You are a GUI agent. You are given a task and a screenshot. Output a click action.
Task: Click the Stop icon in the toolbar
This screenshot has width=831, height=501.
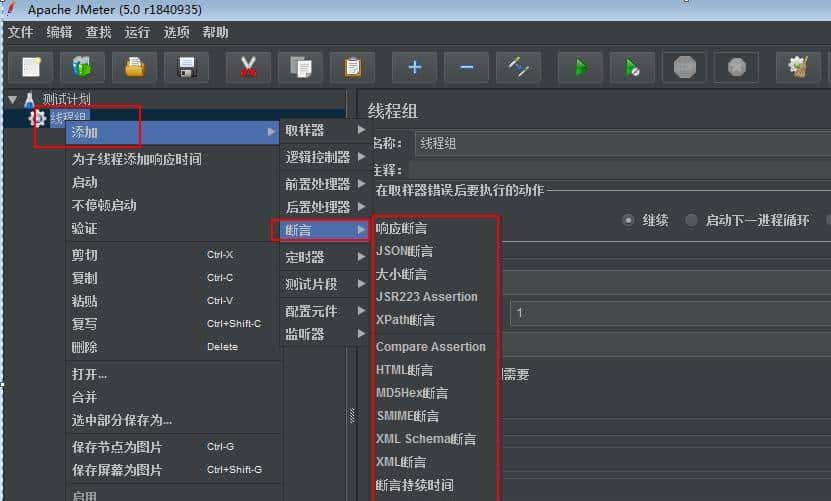(x=684, y=67)
